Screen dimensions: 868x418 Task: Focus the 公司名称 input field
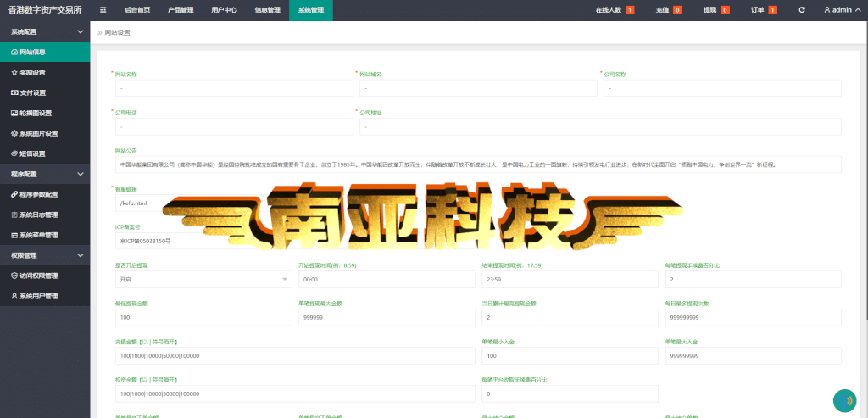pos(722,88)
